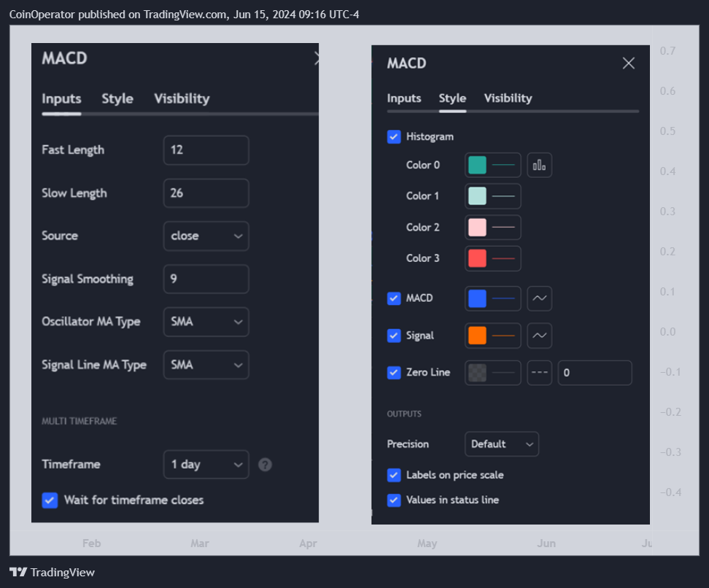Open Histogram plot style icon for Color 0
Image resolution: width=709 pixels, height=588 pixels.
540,165
